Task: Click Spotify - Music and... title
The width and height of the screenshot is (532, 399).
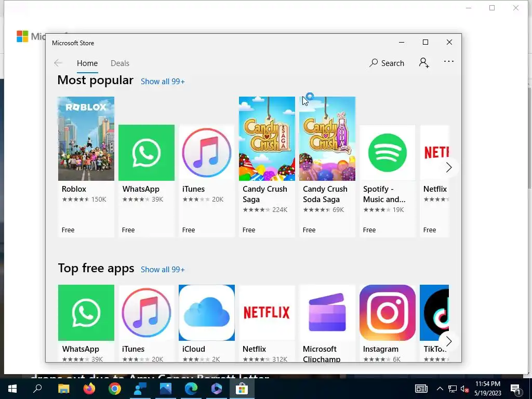Action: [384, 194]
